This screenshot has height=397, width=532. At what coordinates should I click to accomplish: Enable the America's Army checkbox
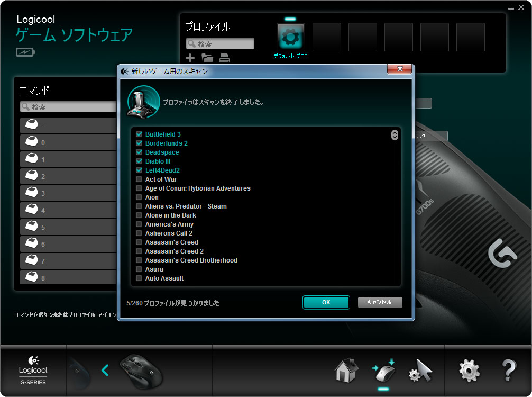tap(139, 224)
